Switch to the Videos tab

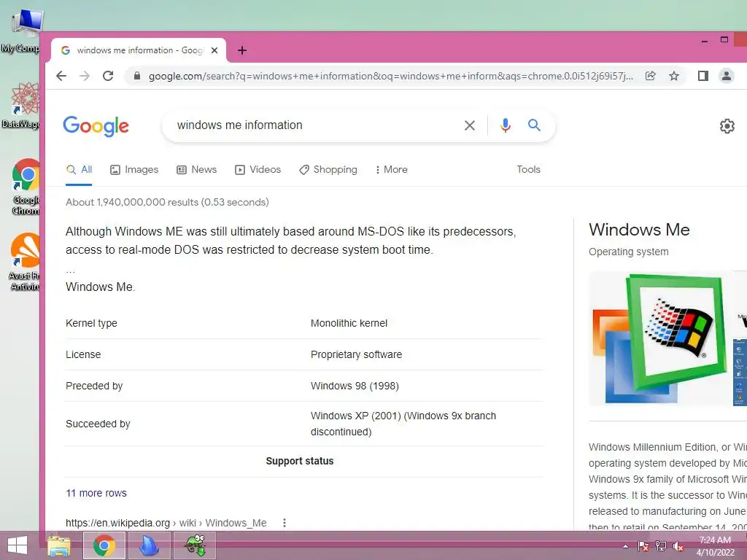click(x=258, y=169)
